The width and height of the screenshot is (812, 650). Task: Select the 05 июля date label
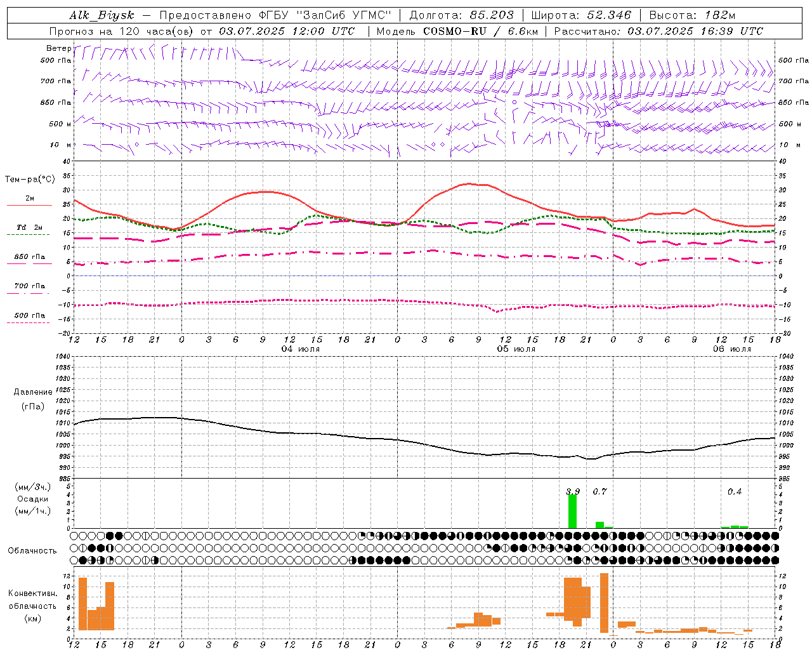tap(516, 349)
